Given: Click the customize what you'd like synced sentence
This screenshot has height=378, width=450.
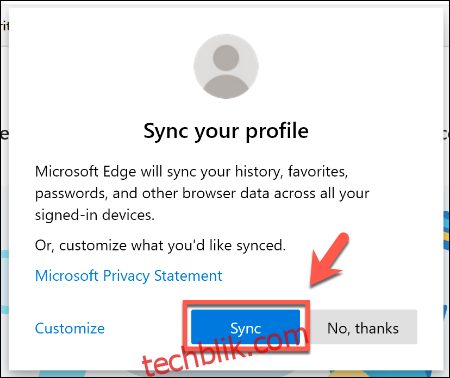Looking at the screenshot, I should tap(160, 246).
